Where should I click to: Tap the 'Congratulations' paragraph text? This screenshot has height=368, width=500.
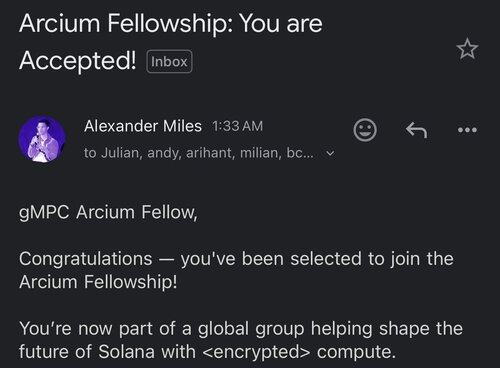(x=236, y=270)
